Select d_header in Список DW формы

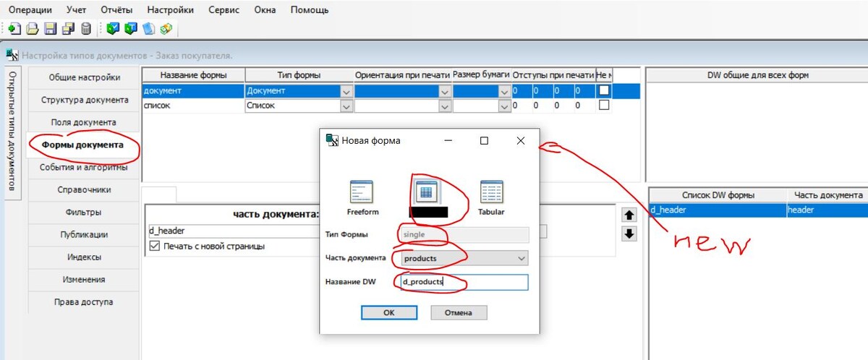tap(718, 210)
